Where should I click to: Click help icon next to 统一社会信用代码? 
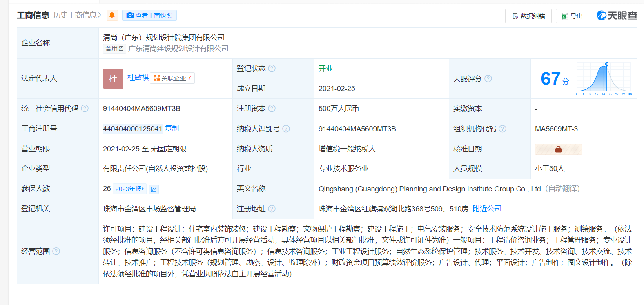tap(85, 109)
